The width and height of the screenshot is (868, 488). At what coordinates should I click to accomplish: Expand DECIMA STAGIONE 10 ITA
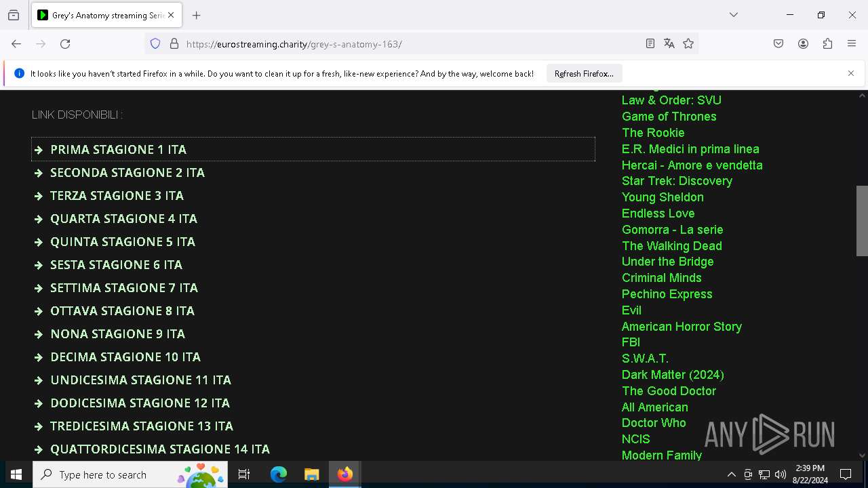tap(313, 357)
